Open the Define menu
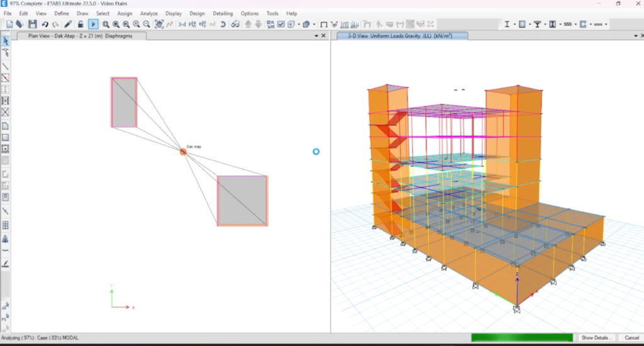Viewport: 644px width, 346px height. coord(62,14)
